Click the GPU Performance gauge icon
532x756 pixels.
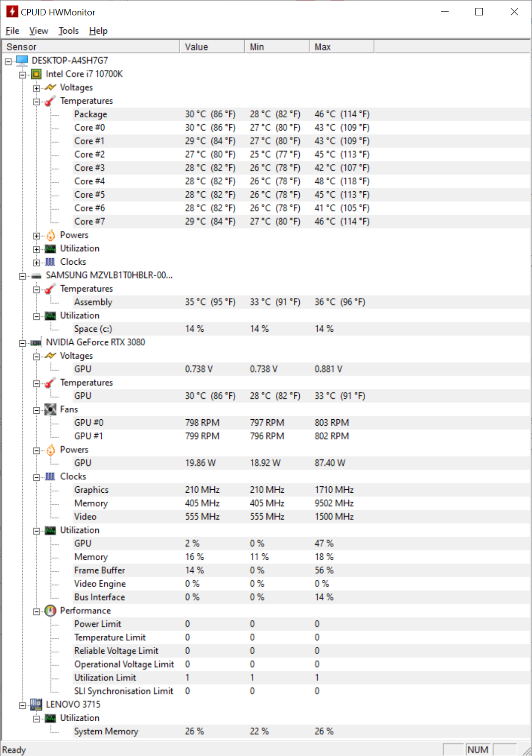pyautogui.click(x=50, y=610)
